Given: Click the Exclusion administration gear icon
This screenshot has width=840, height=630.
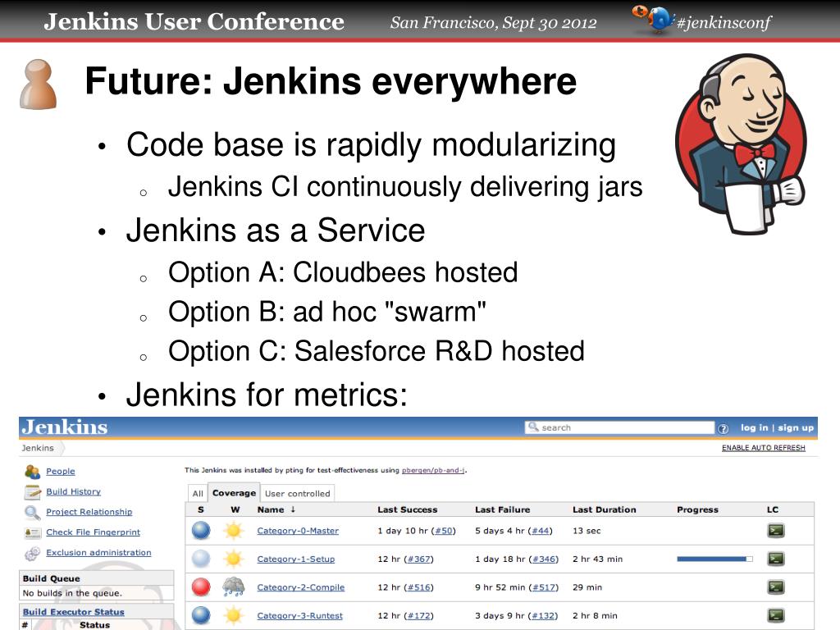Looking at the screenshot, I should pos(32,553).
